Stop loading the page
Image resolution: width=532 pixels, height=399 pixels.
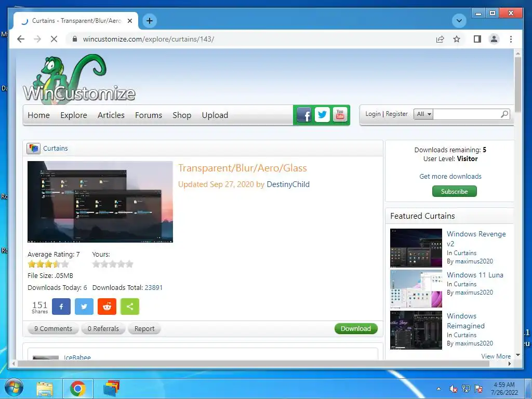(x=54, y=39)
